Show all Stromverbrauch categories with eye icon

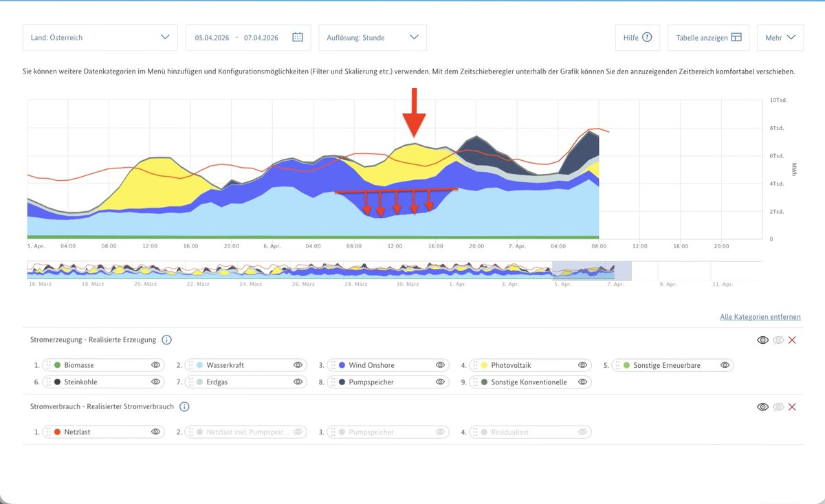click(x=762, y=406)
